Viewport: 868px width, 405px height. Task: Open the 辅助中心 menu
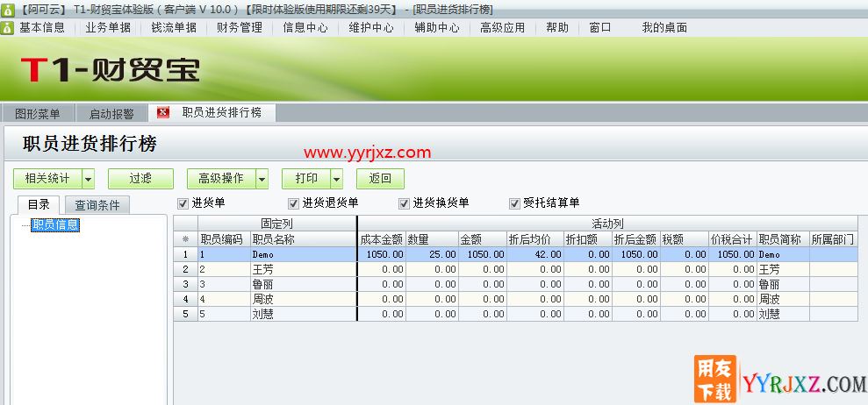(x=437, y=27)
